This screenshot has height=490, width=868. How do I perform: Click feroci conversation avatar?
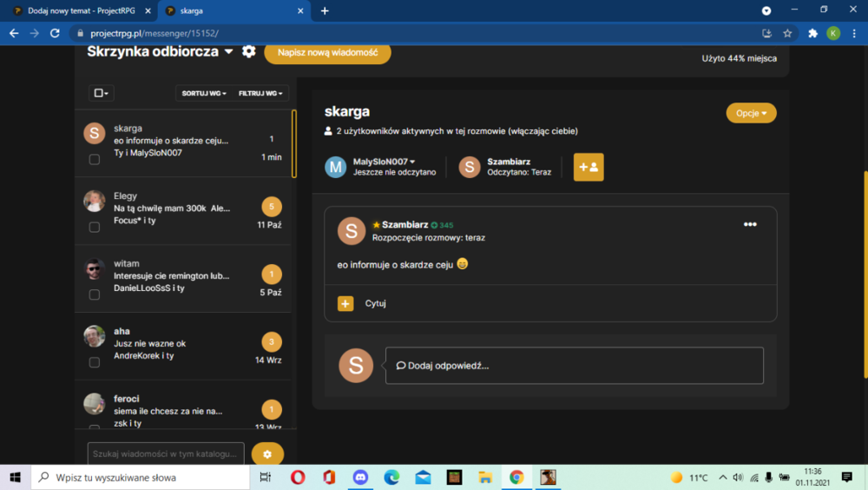tap(94, 404)
